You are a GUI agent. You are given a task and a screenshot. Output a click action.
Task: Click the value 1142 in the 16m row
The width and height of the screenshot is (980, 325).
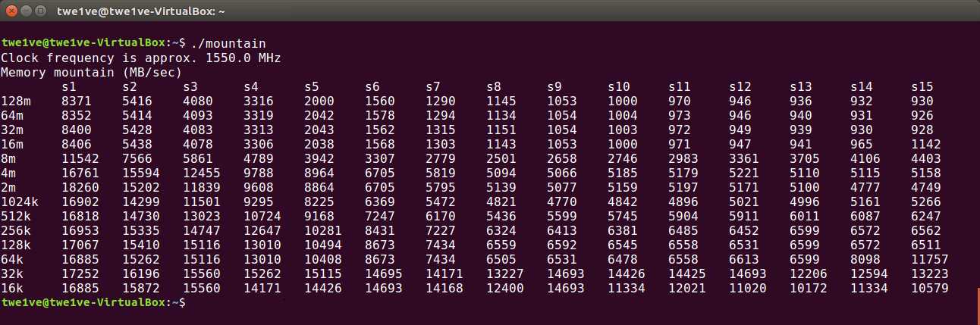(926, 144)
